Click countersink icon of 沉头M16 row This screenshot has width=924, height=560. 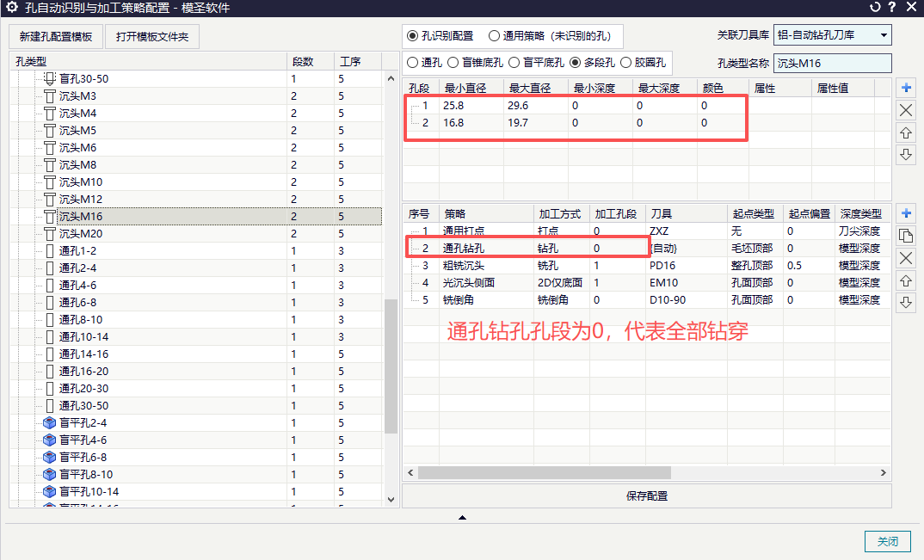tap(50, 216)
